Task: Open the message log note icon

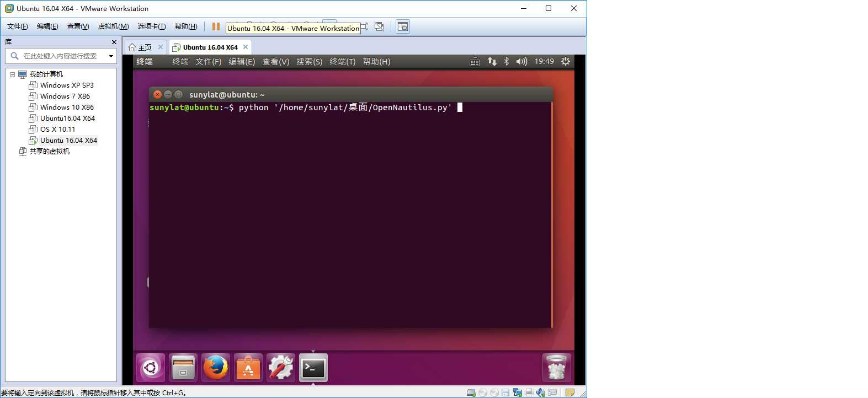Action: 570,392
